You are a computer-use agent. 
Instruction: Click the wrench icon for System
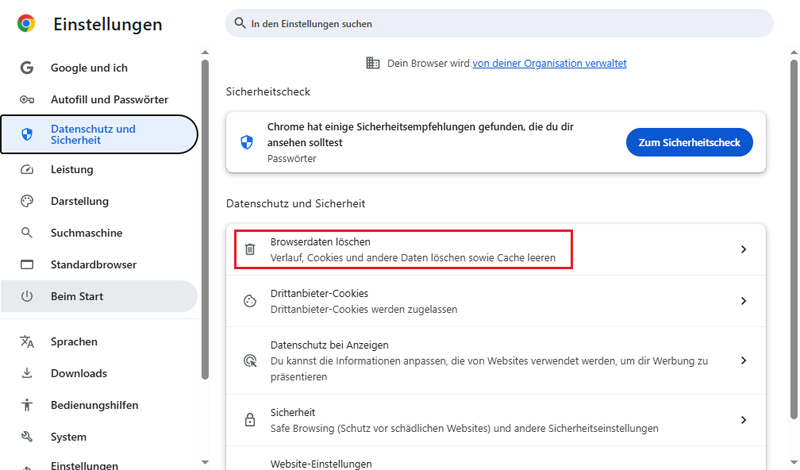(x=27, y=436)
